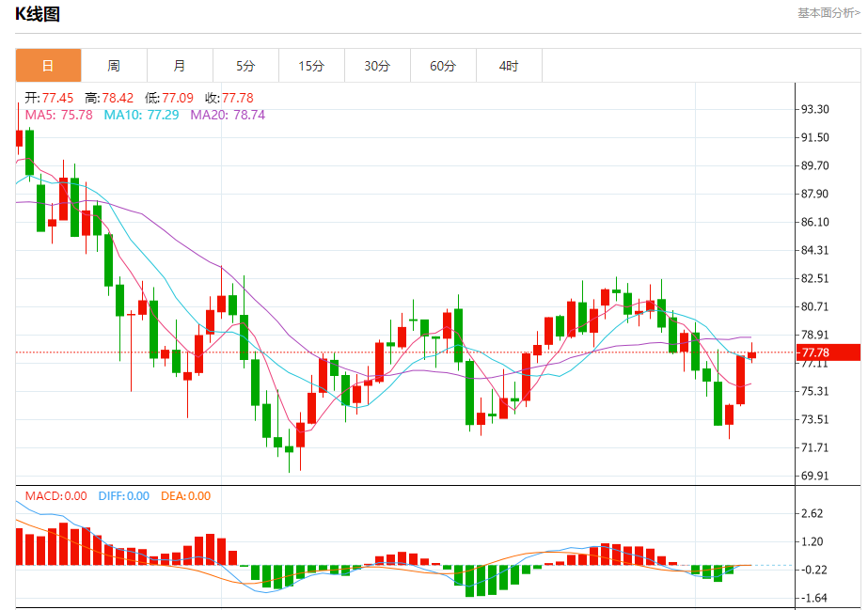Click the 71.71 price axis label
This screenshot has height=610, width=868.
pyautogui.click(x=814, y=447)
